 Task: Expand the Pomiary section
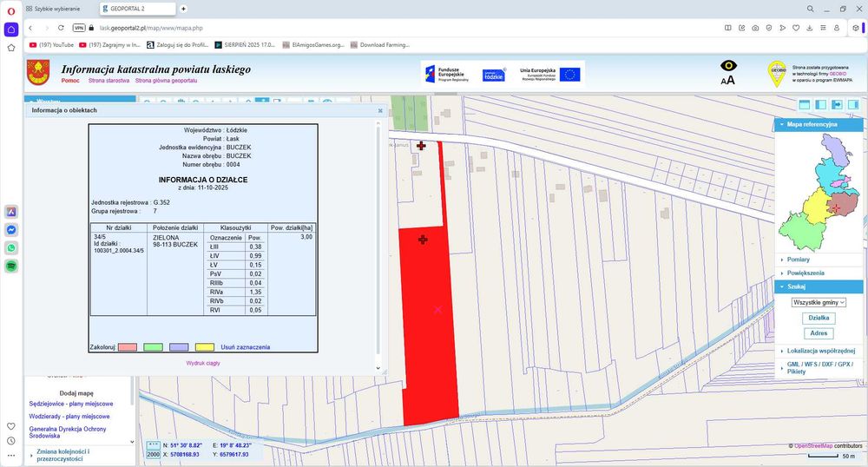point(799,260)
